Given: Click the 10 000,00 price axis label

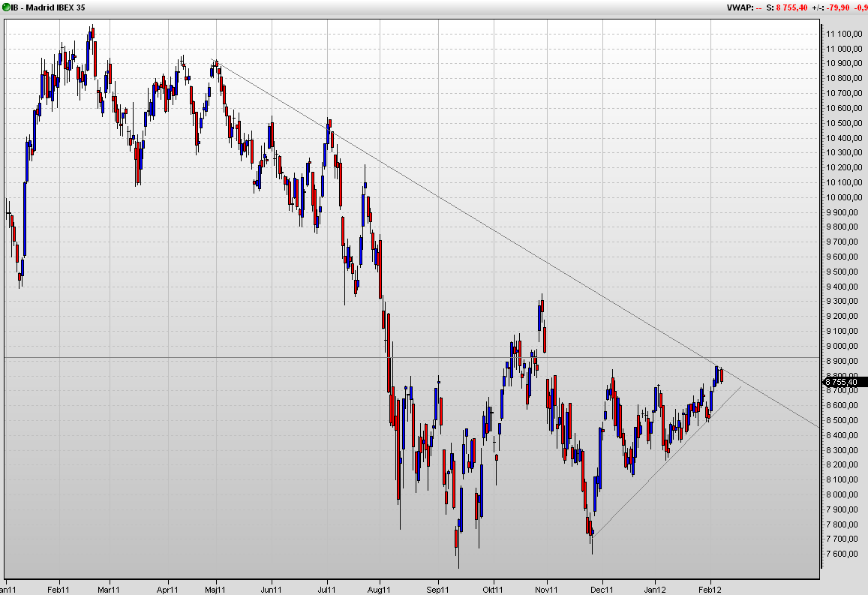Looking at the screenshot, I should pos(844,197).
